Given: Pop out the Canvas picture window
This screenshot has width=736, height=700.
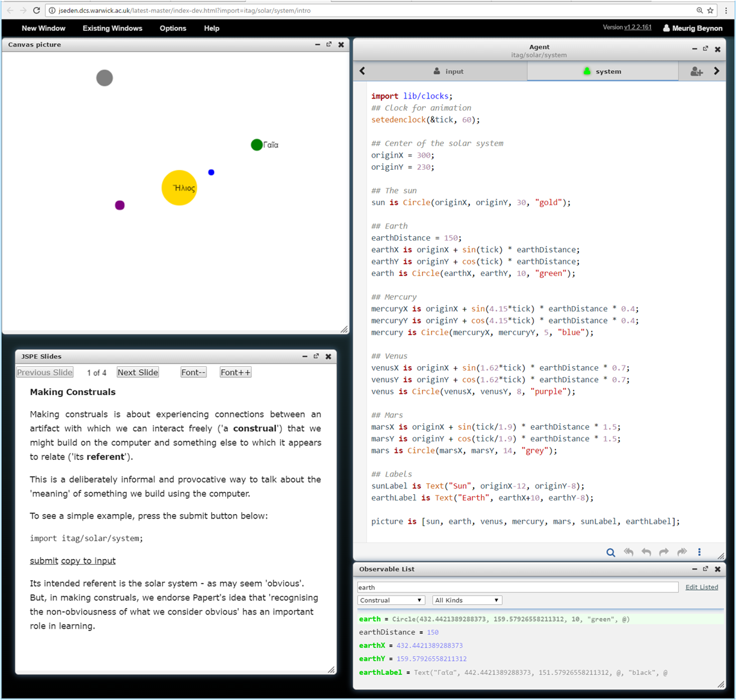Looking at the screenshot, I should click(329, 44).
